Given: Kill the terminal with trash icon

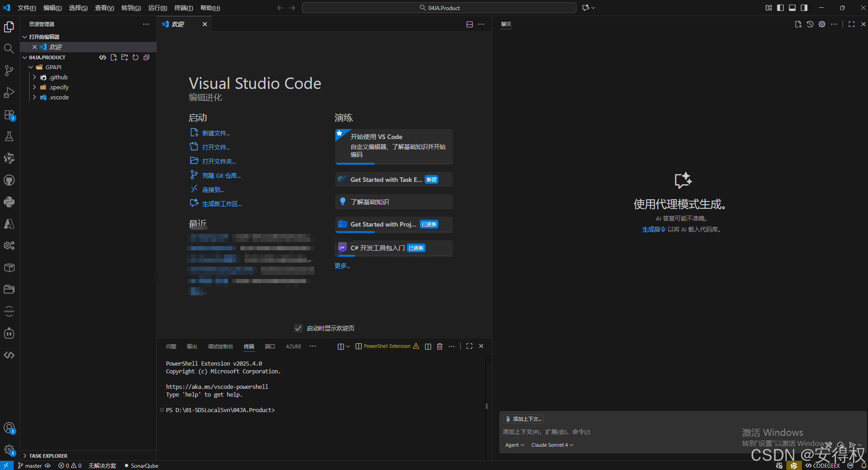Looking at the screenshot, I should (x=440, y=346).
